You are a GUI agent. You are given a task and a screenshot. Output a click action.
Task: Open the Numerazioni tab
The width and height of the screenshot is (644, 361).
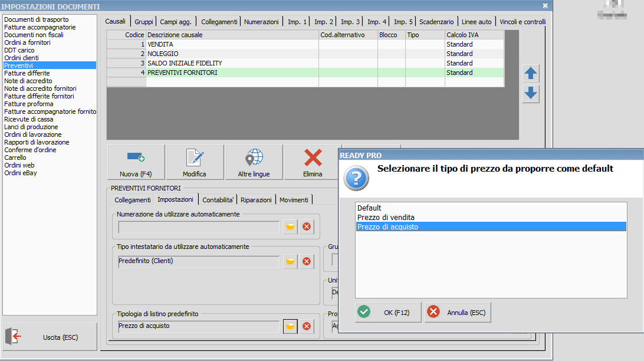(x=262, y=22)
